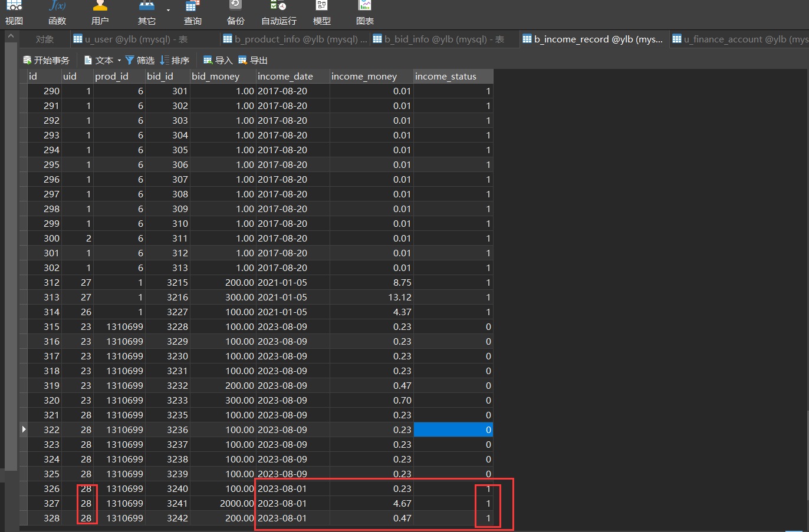Select bid_id cell 3228
Image resolution: width=809 pixels, height=532 pixels.
[x=167, y=326]
